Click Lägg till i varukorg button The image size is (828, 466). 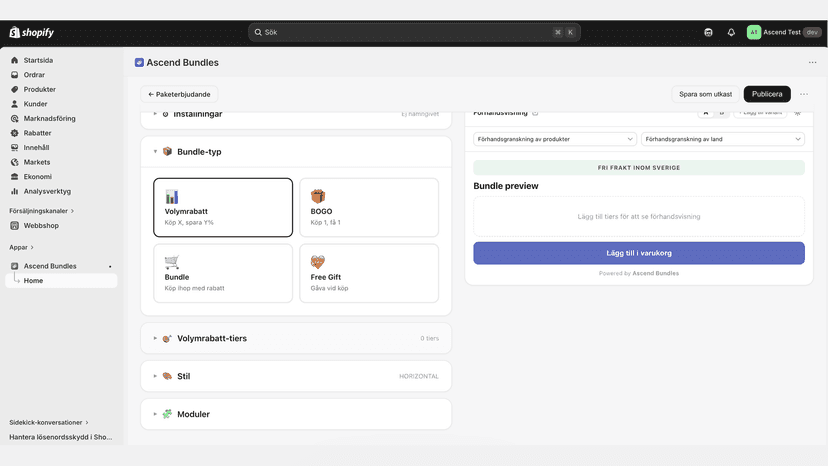[x=638, y=253]
